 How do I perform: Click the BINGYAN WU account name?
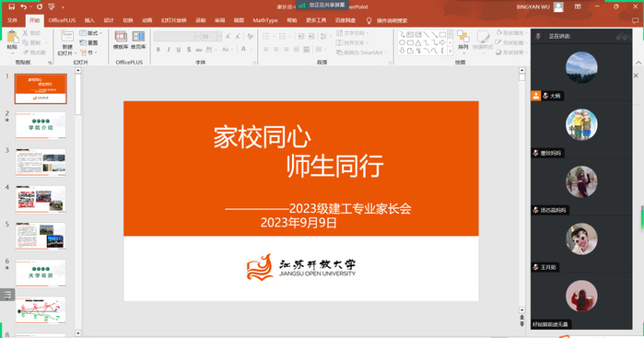point(533,7)
